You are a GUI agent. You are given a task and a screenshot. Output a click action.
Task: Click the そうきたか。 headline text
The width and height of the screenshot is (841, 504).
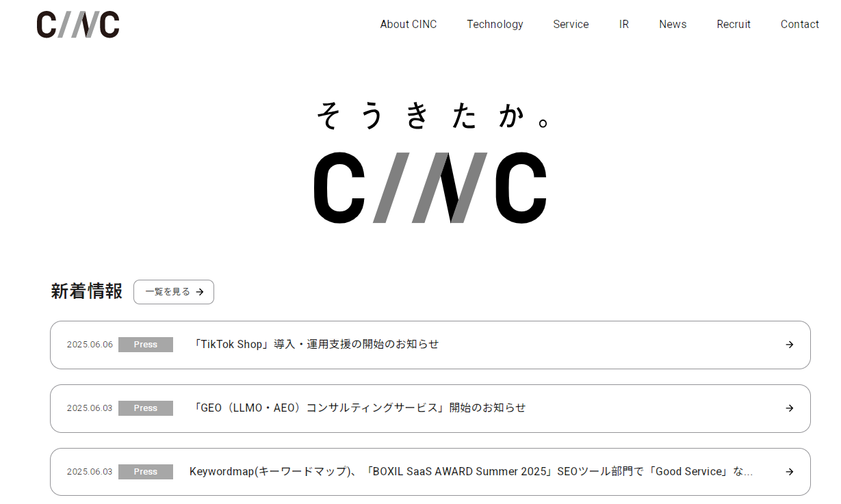click(433, 115)
